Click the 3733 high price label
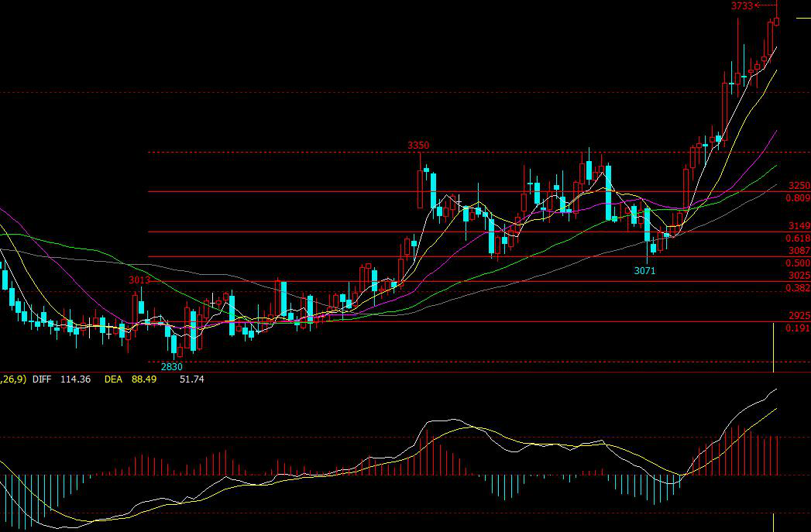The image size is (811, 532). tap(741, 6)
